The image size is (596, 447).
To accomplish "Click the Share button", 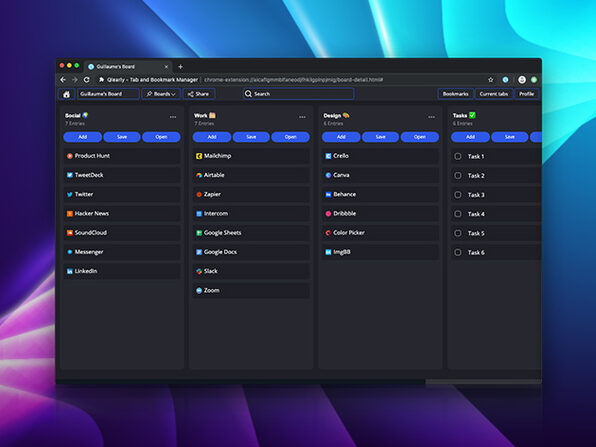I will tap(199, 94).
